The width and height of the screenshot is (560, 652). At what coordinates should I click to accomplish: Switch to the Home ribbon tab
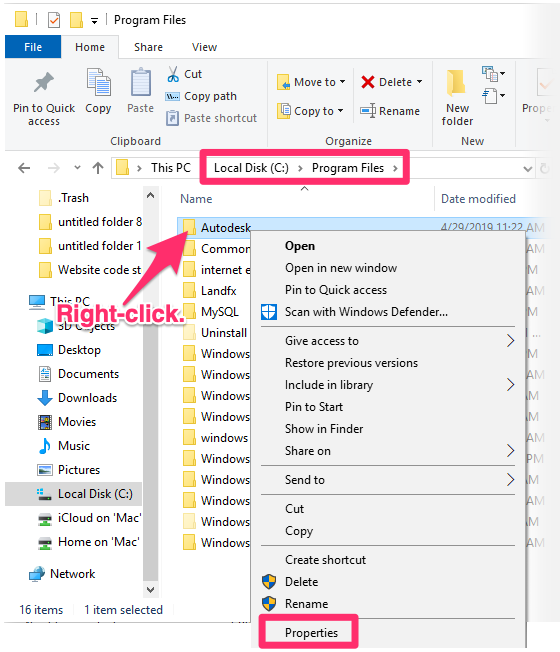coord(90,47)
